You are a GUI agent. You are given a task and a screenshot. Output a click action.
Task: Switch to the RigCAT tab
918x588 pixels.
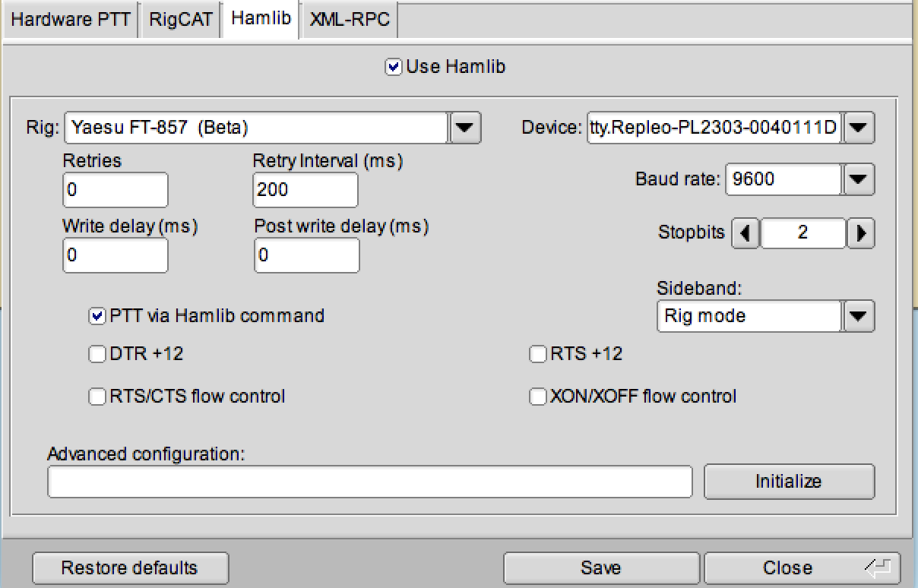click(x=181, y=19)
